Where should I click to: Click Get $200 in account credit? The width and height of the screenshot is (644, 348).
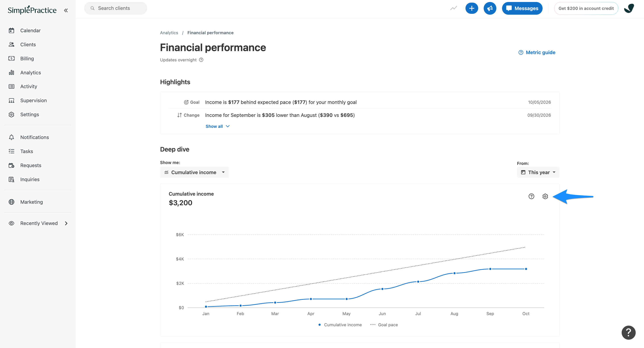tap(586, 8)
